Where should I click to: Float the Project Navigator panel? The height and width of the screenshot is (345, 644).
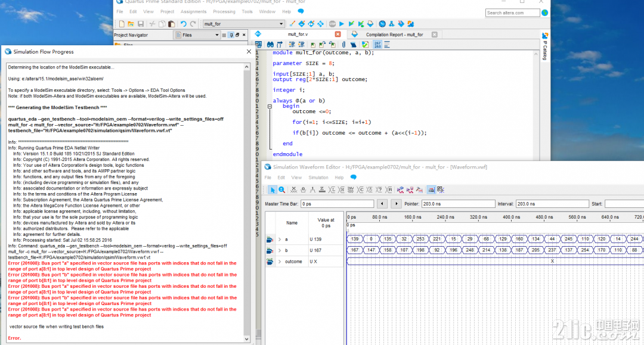[x=237, y=35]
